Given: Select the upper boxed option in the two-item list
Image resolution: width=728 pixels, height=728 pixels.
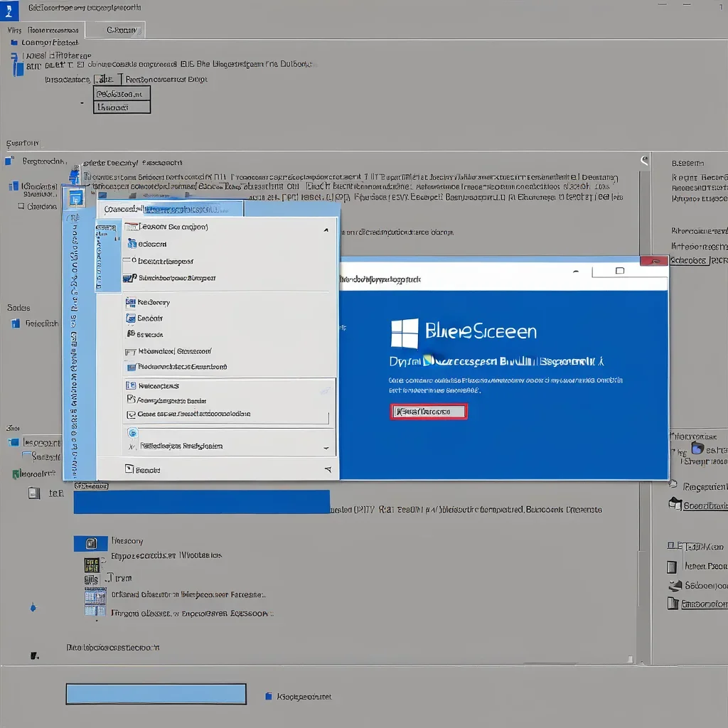Looking at the screenshot, I should click(122, 94).
